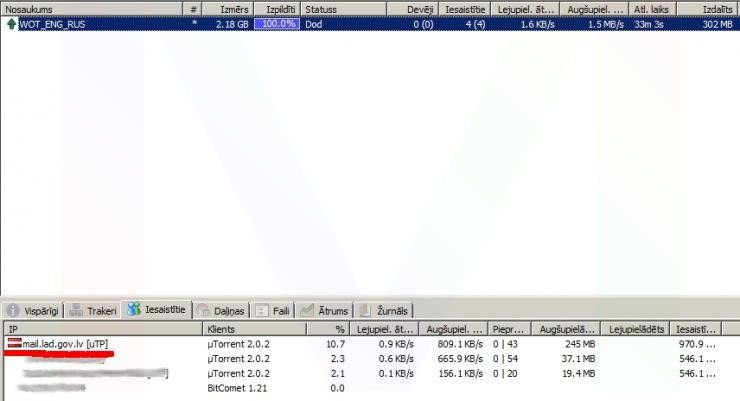Viewport: 740px width, 401px height.
Task: Click the Ātrums tab graph icon
Action: pyautogui.click(x=308, y=311)
